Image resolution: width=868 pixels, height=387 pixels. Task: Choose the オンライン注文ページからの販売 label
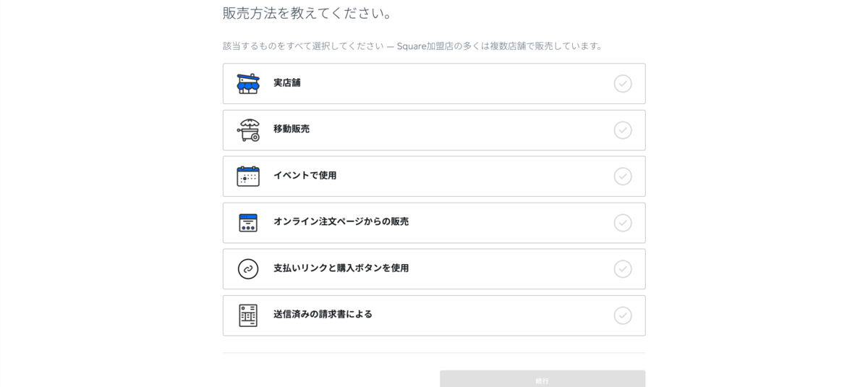pos(341,222)
